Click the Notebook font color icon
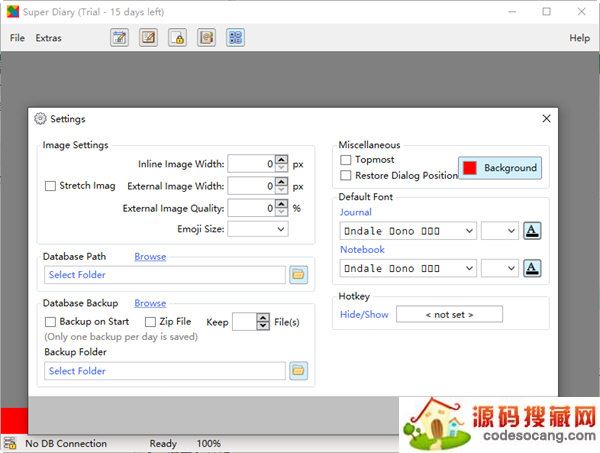 tap(533, 268)
